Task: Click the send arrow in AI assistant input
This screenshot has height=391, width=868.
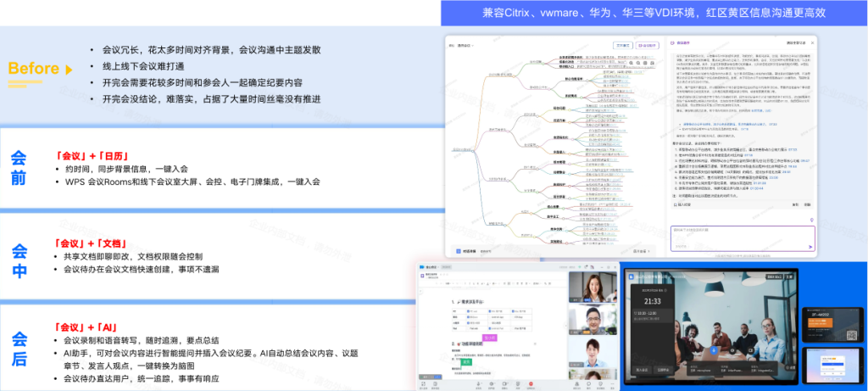Action: pos(810,247)
